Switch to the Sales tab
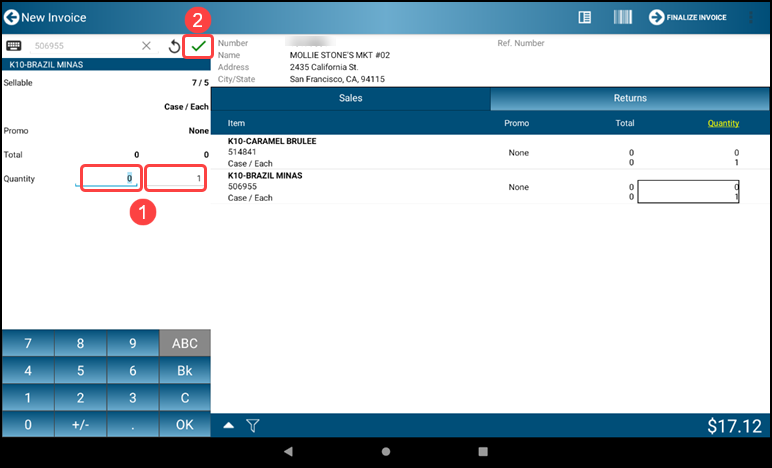Viewport: 772px width, 468px height. (351, 98)
